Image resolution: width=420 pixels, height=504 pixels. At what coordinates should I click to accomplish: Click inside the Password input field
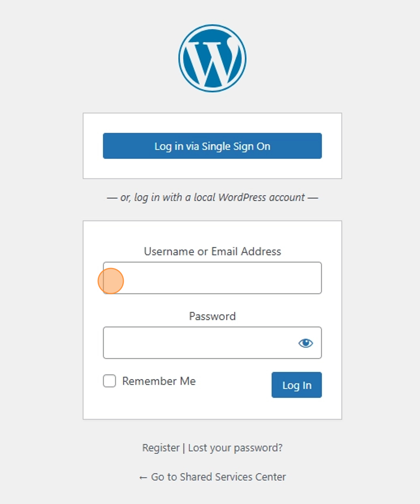199,343
